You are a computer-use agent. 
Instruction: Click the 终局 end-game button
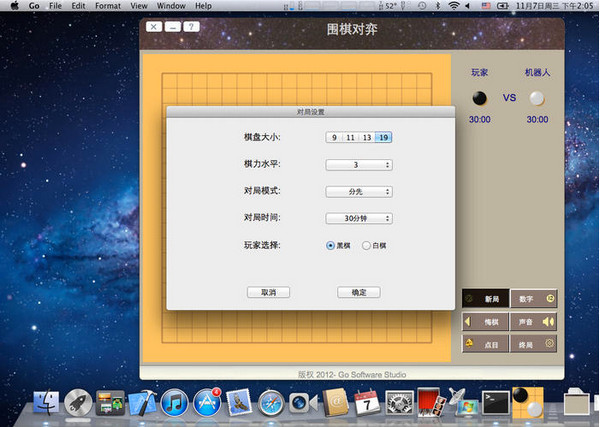pyautogui.click(x=534, y=344)
